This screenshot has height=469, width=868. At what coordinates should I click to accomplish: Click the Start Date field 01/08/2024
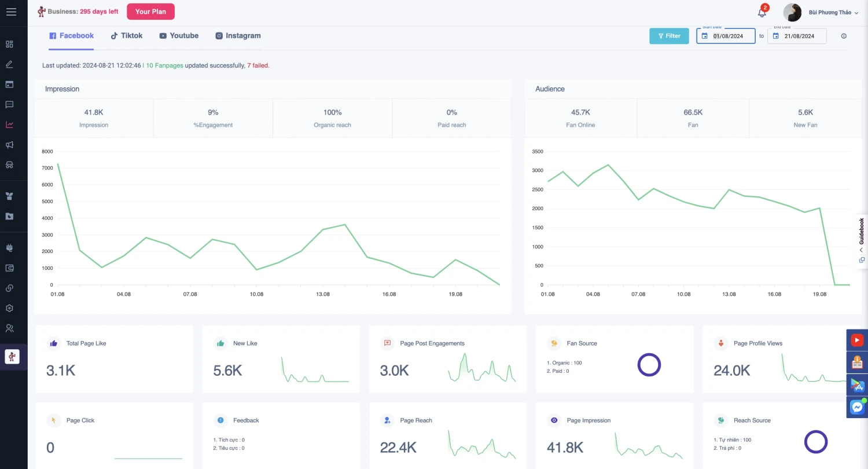(726, 36)
